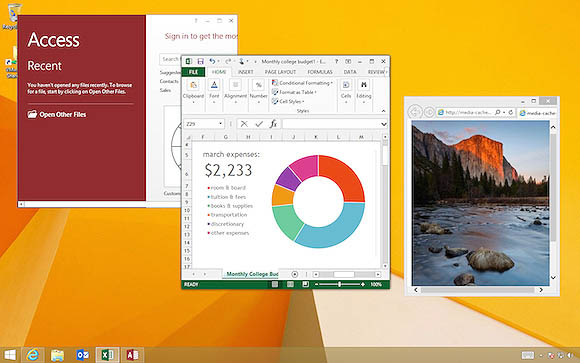Click Open Other Files in Access
580x363 pixels.
[x=57, y=114]
